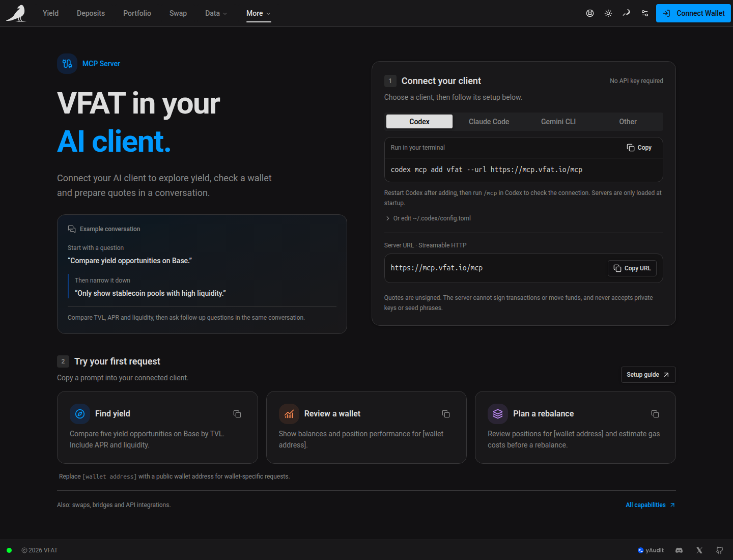Toggle light theme sun icon
This screenshot has height=560, width=733.
pos(608,13)
